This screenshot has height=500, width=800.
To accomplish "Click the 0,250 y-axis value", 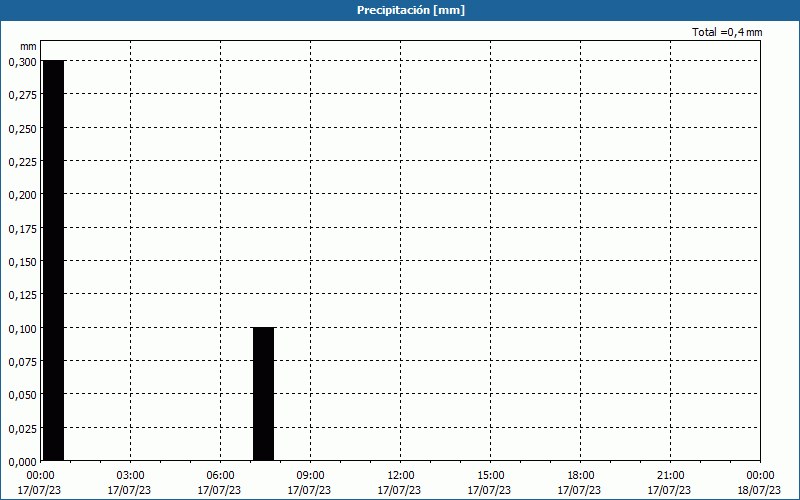I will point(22,129).
